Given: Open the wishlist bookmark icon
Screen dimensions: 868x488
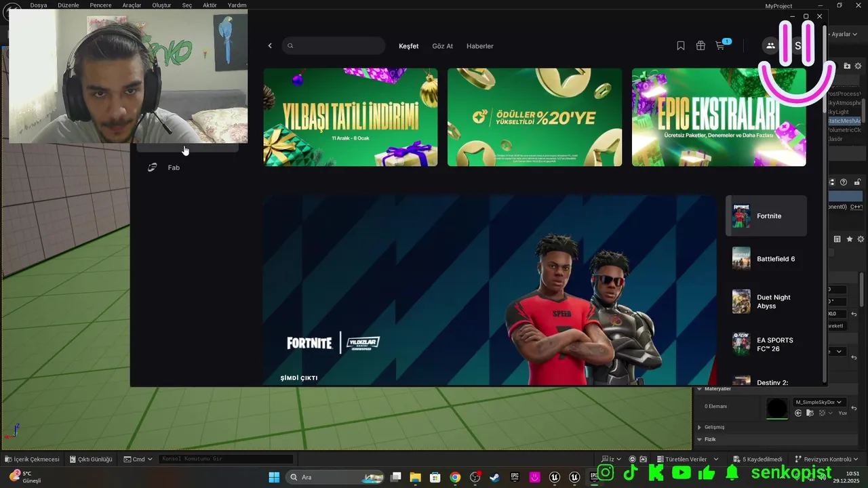Looking at the screenshot, I should click(x=681, y=46).
